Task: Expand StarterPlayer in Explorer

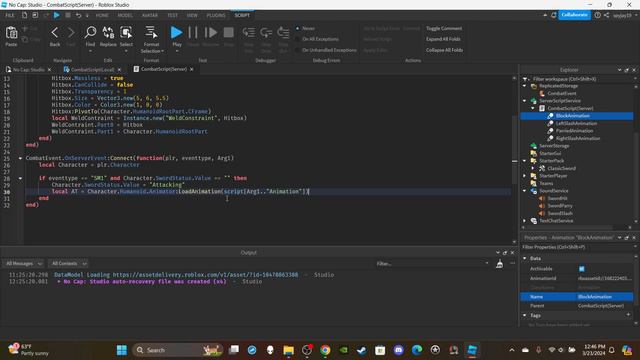Action: click(x=524, y=176)
